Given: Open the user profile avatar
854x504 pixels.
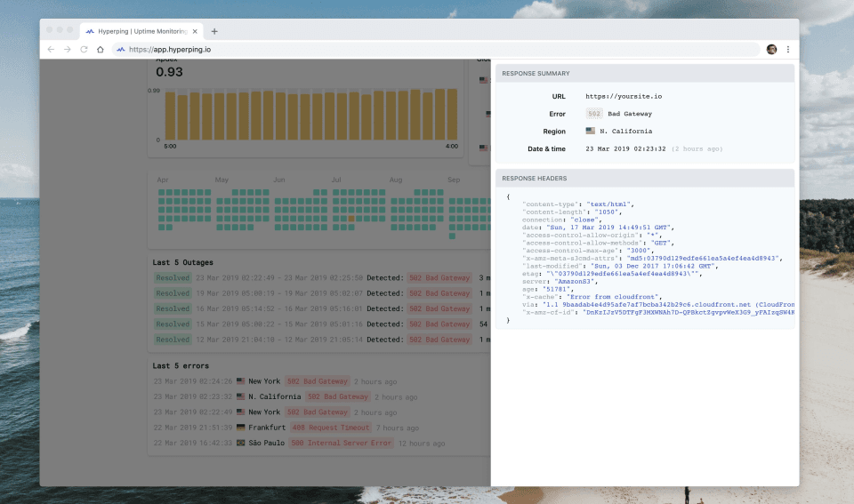Looking at the screenshot, I should [x=771, y=50].
